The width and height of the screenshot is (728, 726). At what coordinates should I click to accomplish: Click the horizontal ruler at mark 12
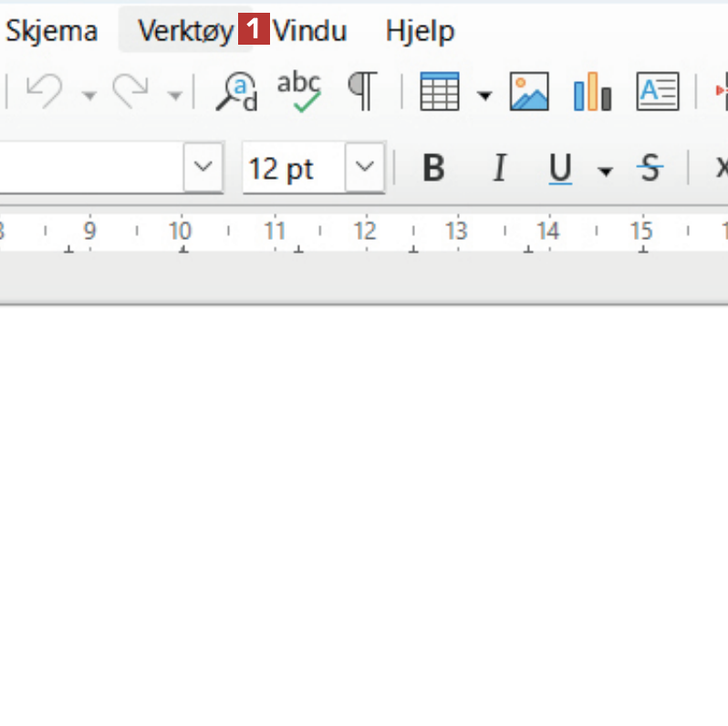click(x=364, y=233)
